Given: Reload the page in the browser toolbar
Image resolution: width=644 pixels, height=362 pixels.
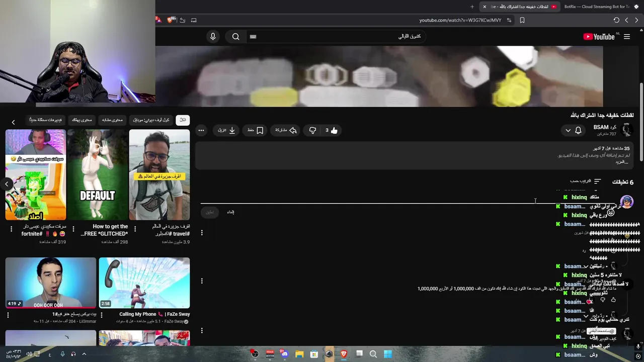Looking at the screenshot, I should pyautogui.click(x=616, y=20).
